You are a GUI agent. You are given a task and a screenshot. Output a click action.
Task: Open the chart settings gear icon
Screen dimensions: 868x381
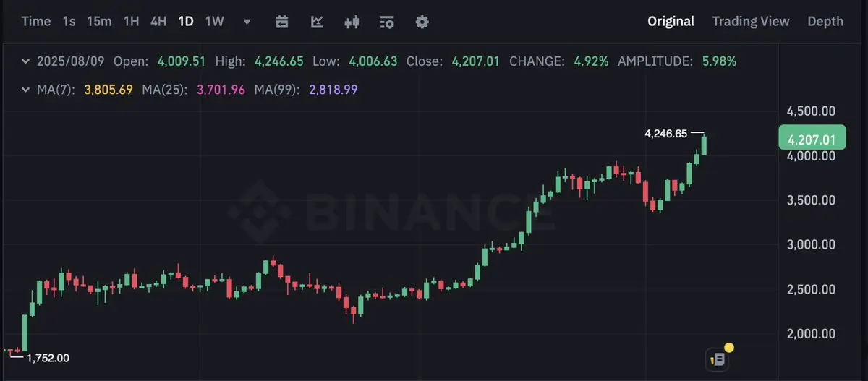click(422, 22)
